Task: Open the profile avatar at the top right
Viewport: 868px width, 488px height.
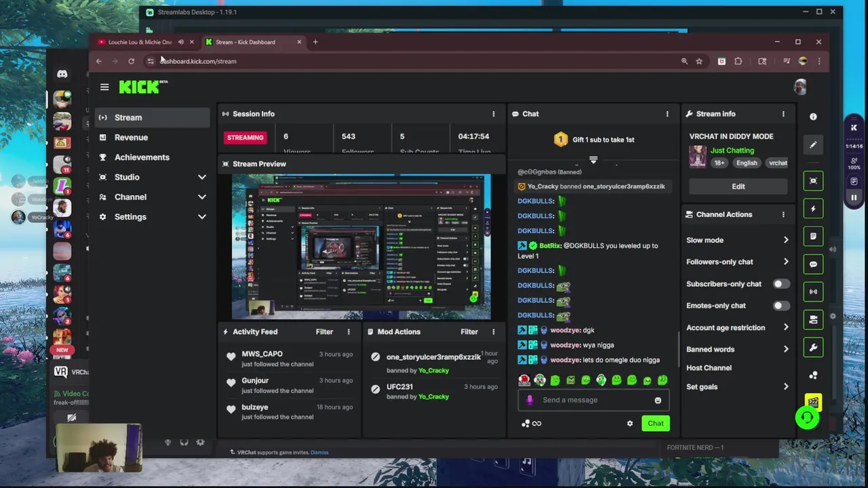Action: 800,87
